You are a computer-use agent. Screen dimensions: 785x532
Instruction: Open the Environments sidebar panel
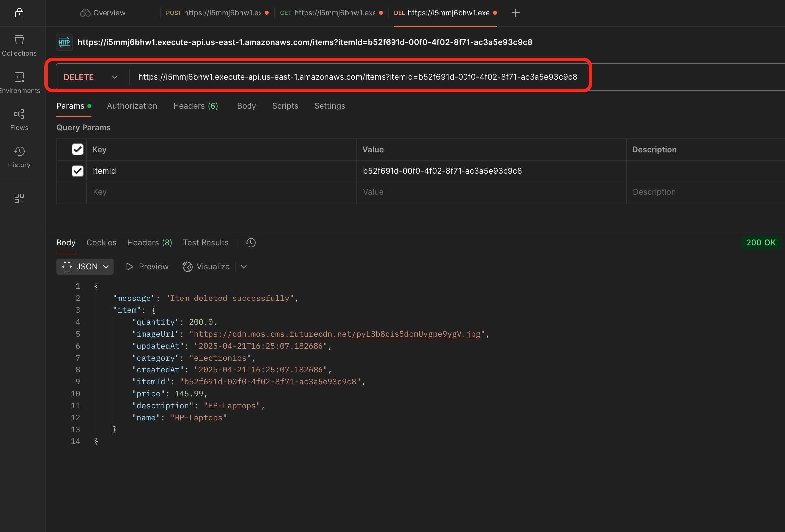(x=19, y=83)
